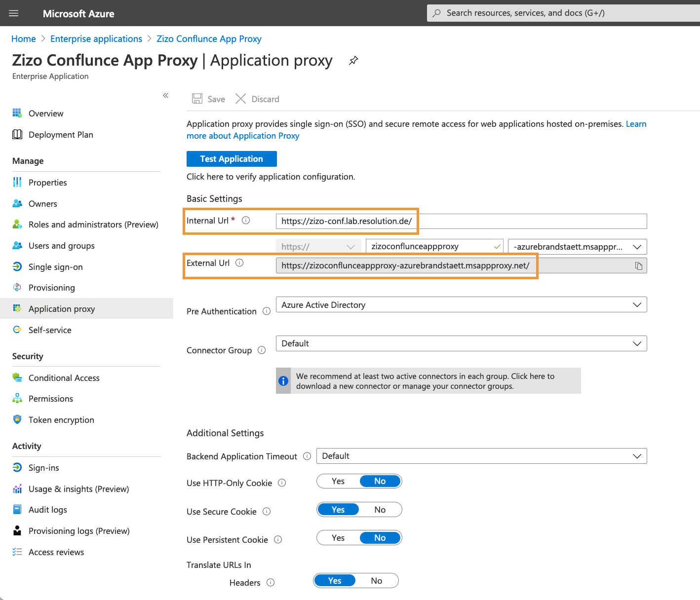
Task: Open the -azurebrandstaett.msappproxy domain dropdown
Action: coord(577,247)
